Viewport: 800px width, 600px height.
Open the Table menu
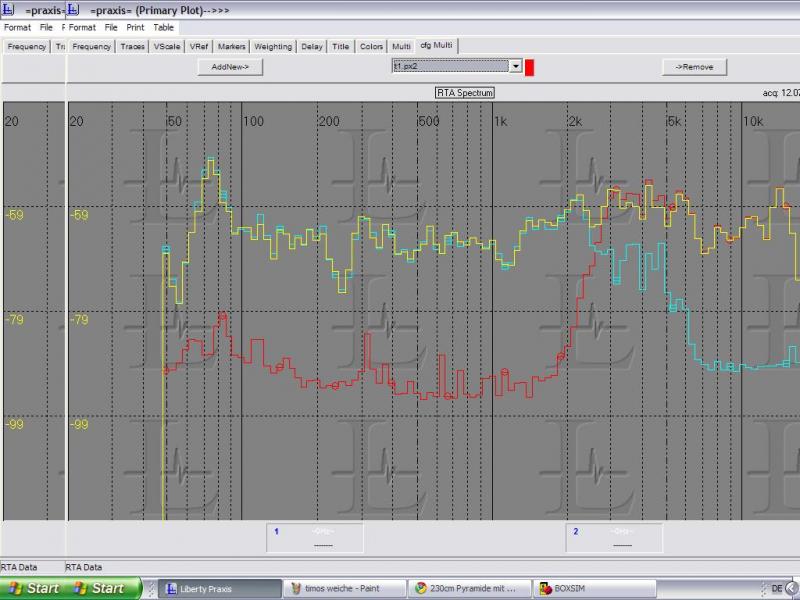pos(164,27)
